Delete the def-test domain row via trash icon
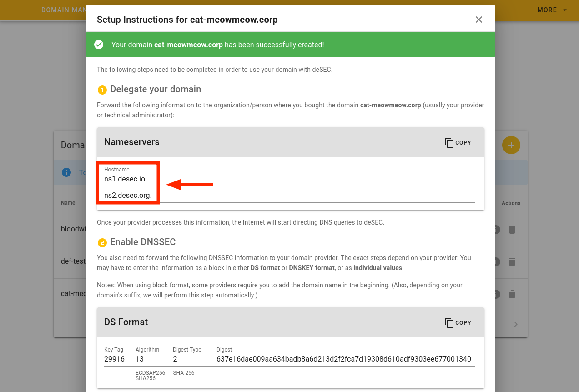Viewport: 579px width, 392px height. pos(512,262)
